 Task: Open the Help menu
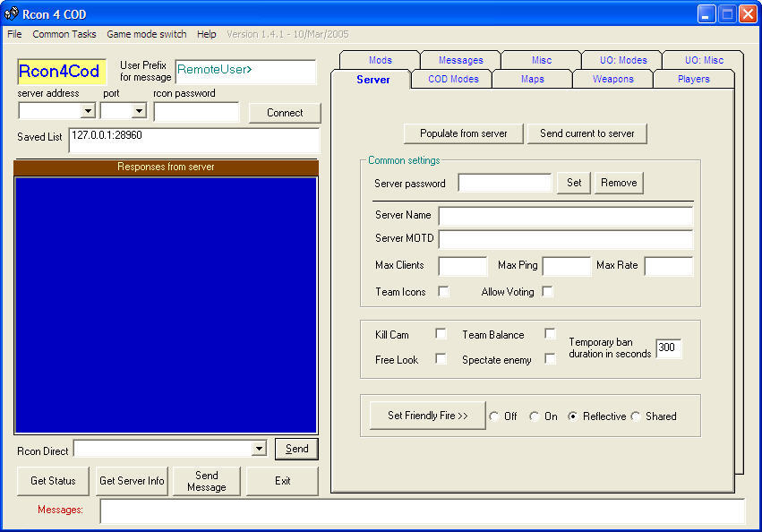pyautogui.click(x=207, y=34)
